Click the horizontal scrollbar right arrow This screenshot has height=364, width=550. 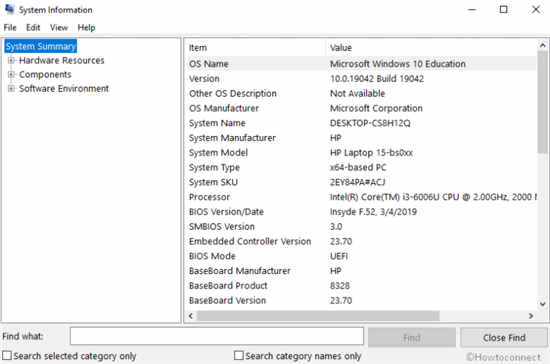point(531,316)
